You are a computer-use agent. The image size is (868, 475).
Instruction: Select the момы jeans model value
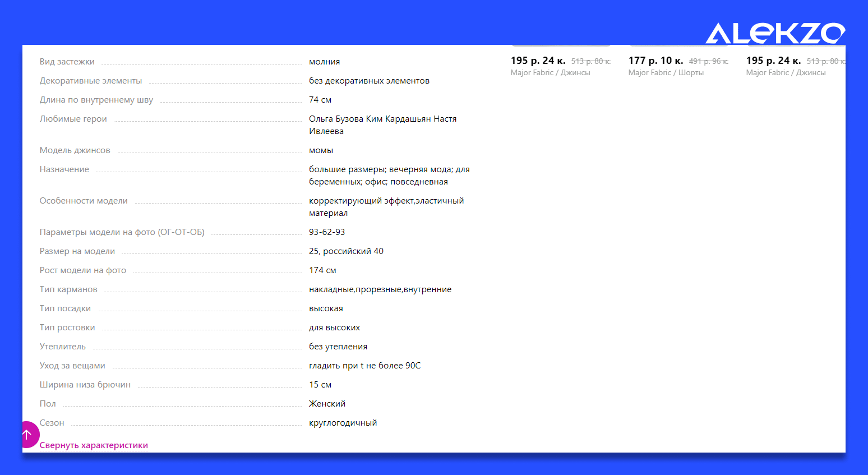click(x=321, y=150)
